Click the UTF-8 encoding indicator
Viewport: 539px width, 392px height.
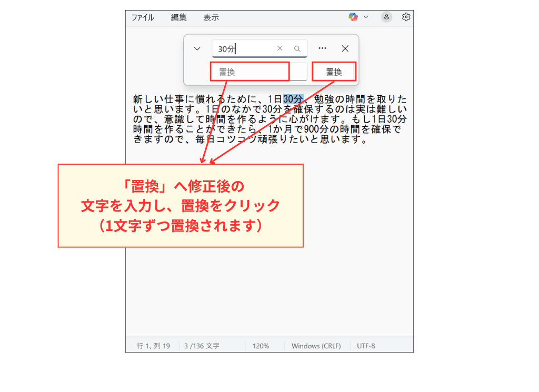(x=366, y=346)
